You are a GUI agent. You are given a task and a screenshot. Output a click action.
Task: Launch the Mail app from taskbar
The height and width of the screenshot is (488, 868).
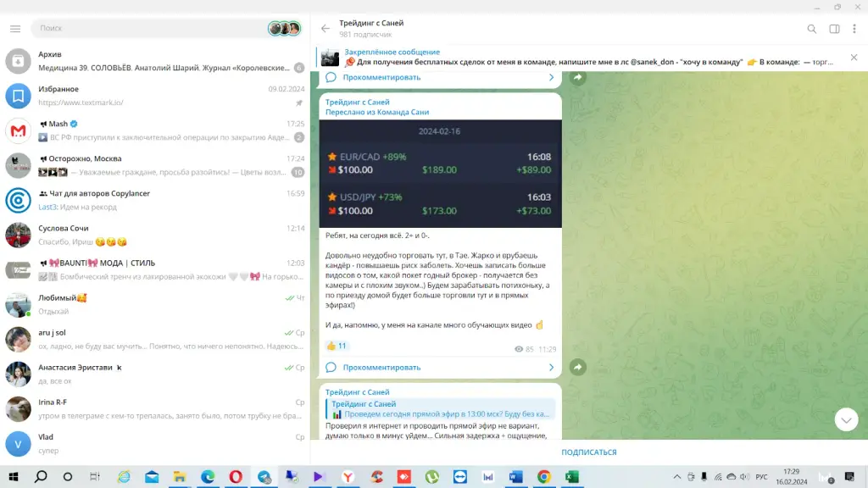coord(152,477)
